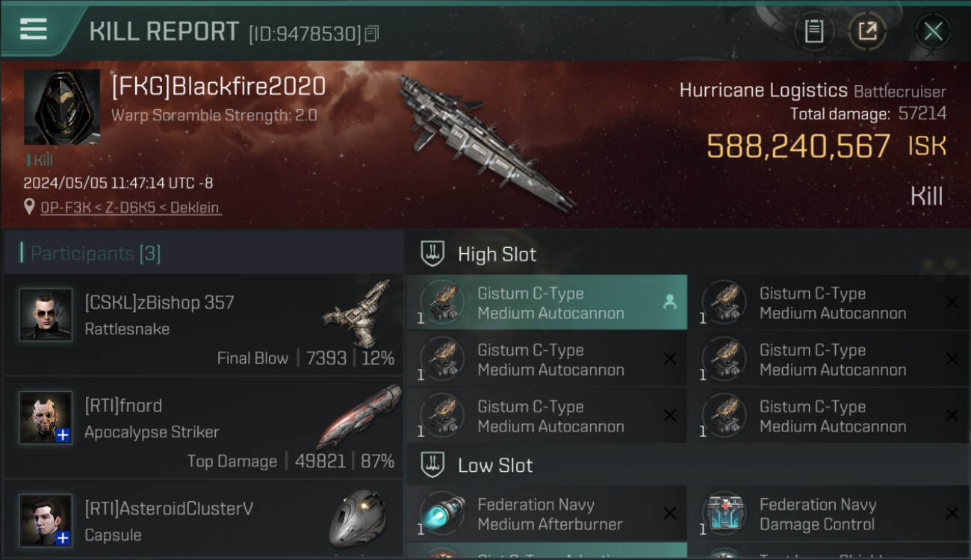Image resolution: width=971 pixels, height=560 pixels.
Task: Select the Participants [3] tab
Action: coord(96,254)
